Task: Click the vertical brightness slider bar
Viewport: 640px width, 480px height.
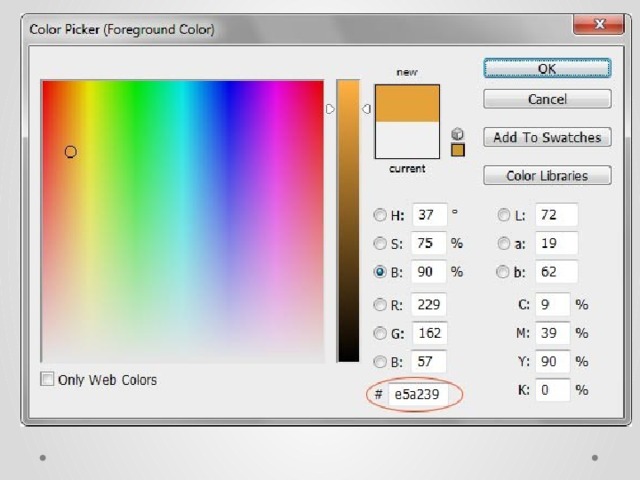Action: click(348, 220)
